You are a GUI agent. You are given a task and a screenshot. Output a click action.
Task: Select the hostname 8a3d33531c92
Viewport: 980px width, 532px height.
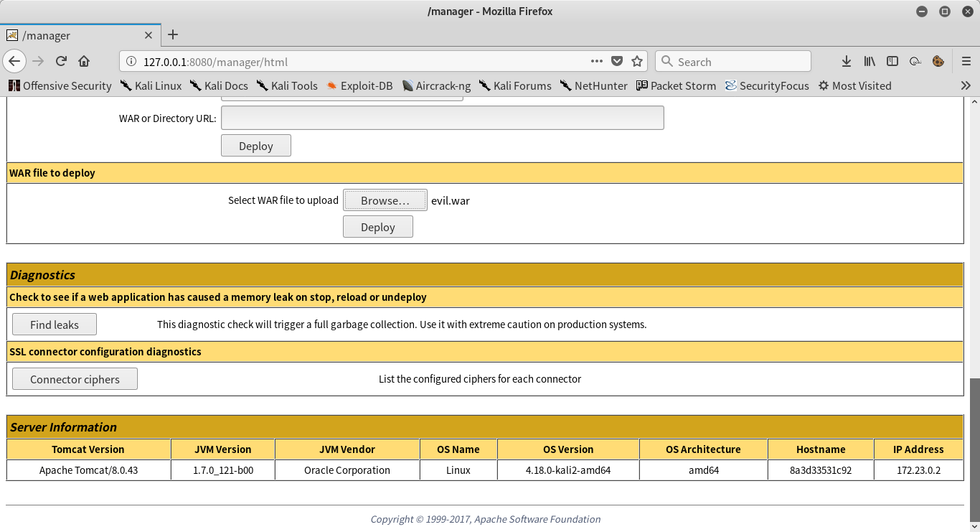click(821, 470)
